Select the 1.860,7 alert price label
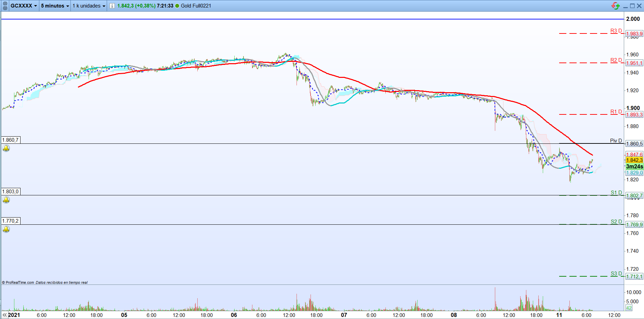The width and height of the screenshot is (644, 319). coord(11,140)
